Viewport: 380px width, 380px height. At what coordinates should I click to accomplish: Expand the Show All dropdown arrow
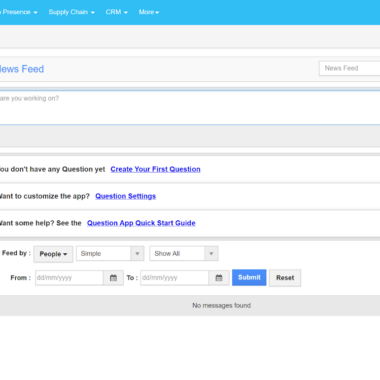211,254
